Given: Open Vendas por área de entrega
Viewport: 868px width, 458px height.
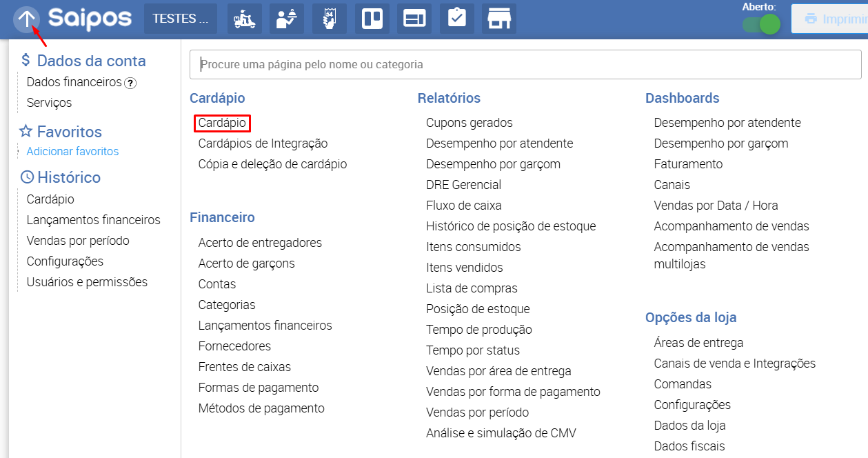Looking at the screenshot, I should (x=498, y=371).
